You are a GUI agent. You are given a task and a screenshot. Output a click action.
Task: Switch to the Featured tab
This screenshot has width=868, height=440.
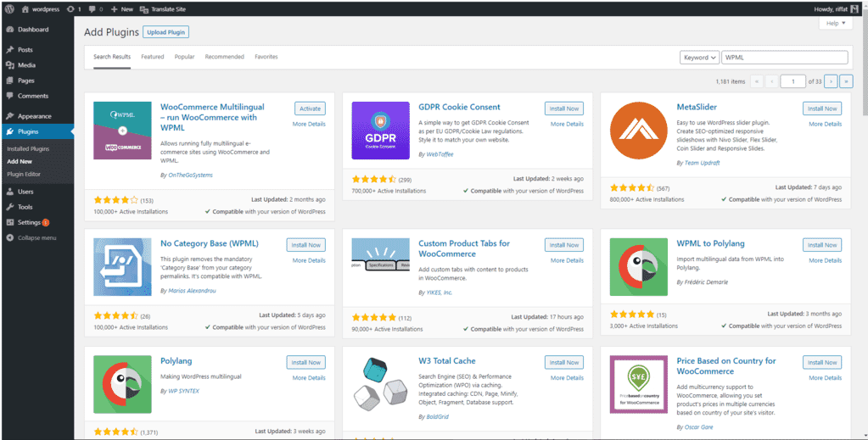(x=152, y=57)
